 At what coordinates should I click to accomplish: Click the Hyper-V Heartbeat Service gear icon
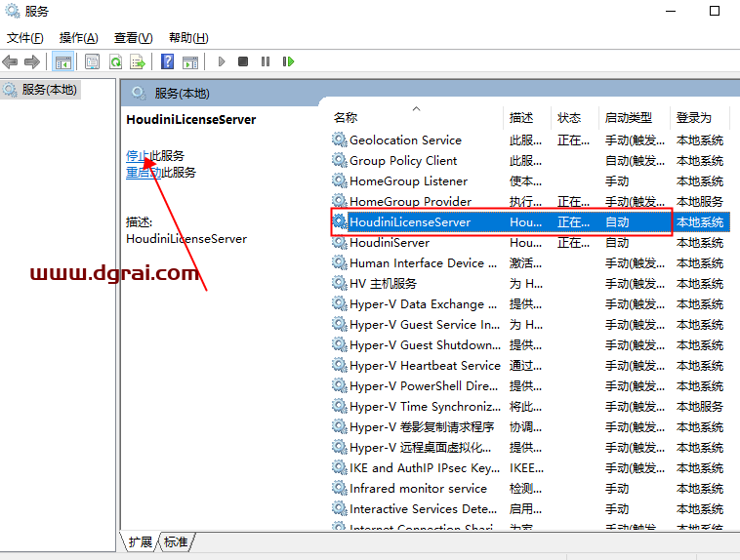pos(340,365)
